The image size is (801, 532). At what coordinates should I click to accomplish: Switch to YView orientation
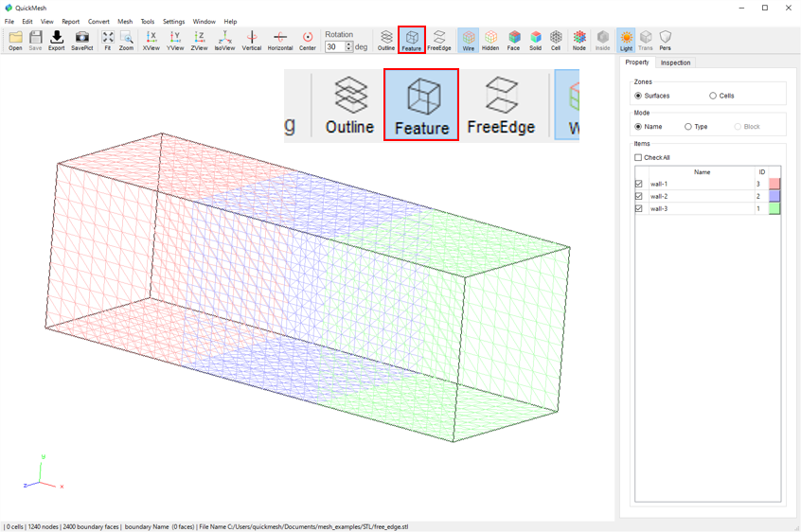click(x=175, y=41)
